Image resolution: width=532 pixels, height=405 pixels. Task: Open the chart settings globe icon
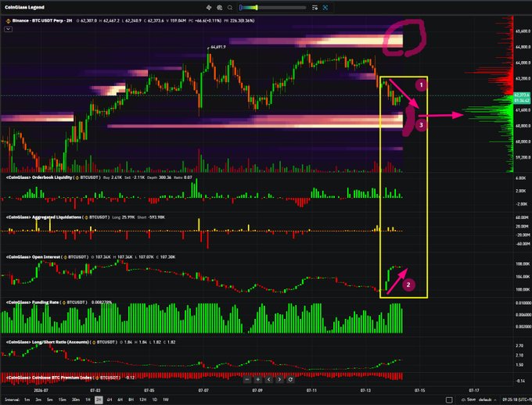(220, 8)
